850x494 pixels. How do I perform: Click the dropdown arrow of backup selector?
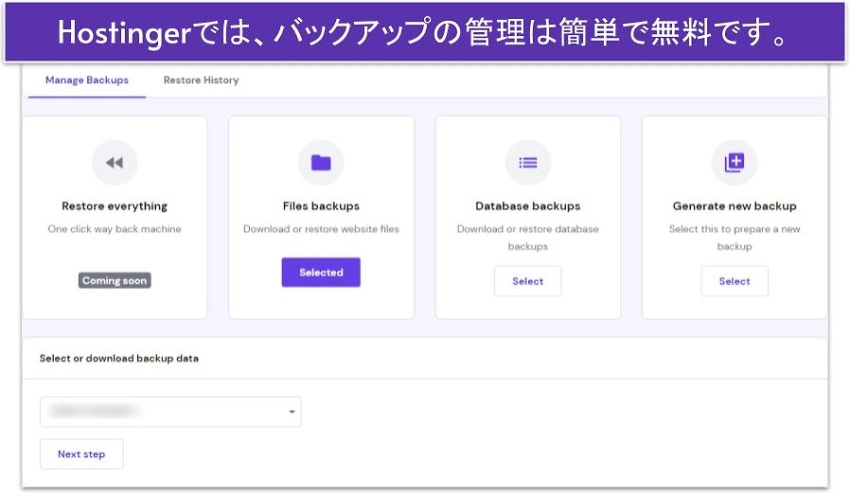(292, 412)
